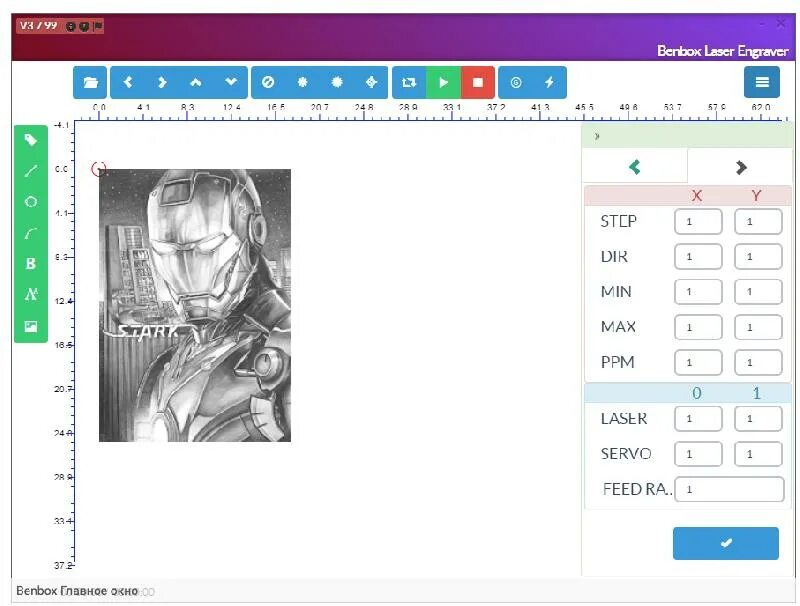
Task: Click the MIN X input field
Action: [698, 292]
